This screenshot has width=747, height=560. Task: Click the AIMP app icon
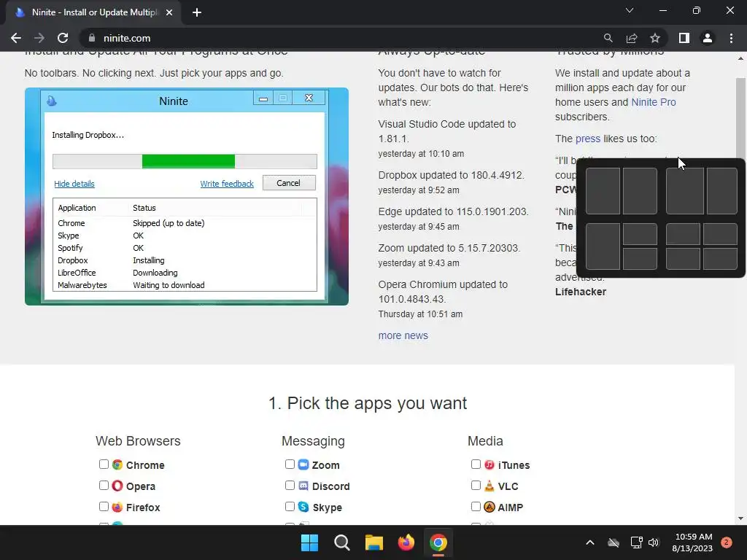tap(489, 507)
